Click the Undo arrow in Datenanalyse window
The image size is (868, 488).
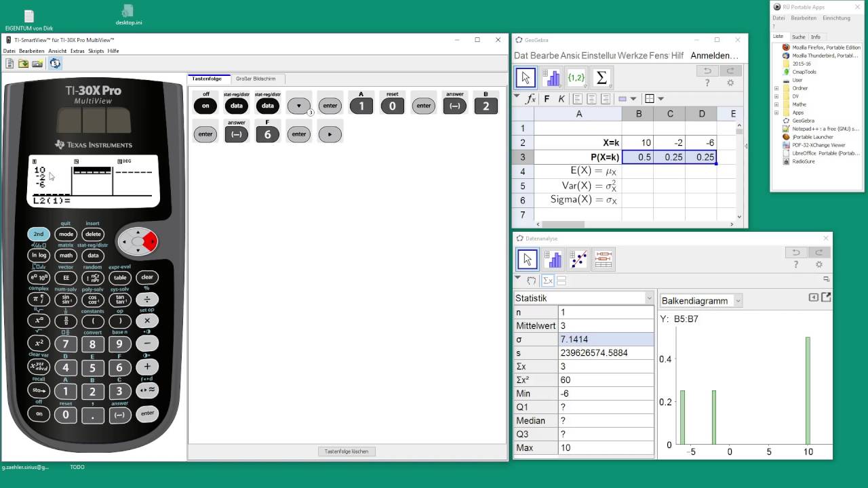coord(796,252)
